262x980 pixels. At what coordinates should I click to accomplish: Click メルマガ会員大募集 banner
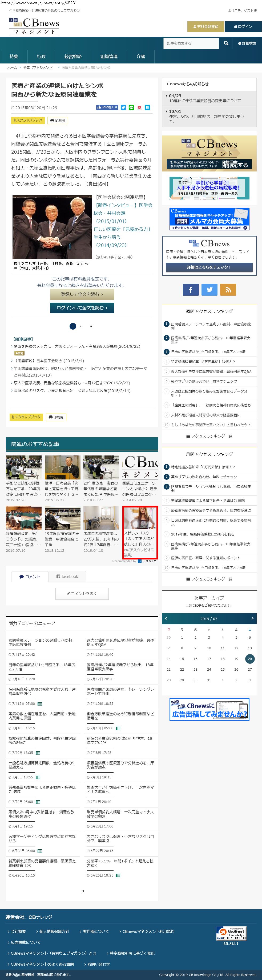pos(209,219)
